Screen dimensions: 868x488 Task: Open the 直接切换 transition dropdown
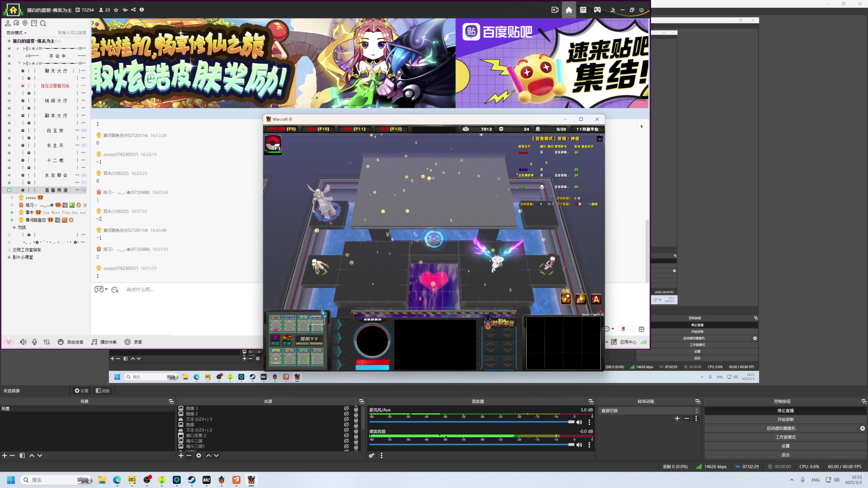(x=649, y=410)
